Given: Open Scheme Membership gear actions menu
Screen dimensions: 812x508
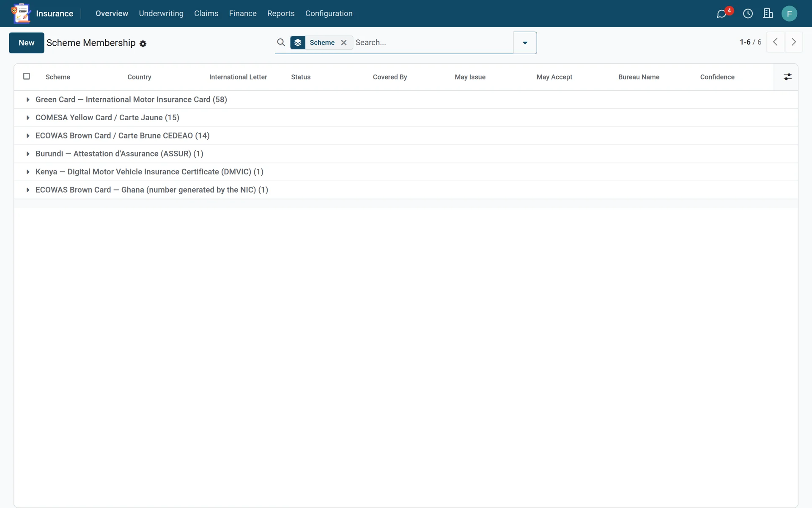Looking at the screenshot, I should point(143,44).
